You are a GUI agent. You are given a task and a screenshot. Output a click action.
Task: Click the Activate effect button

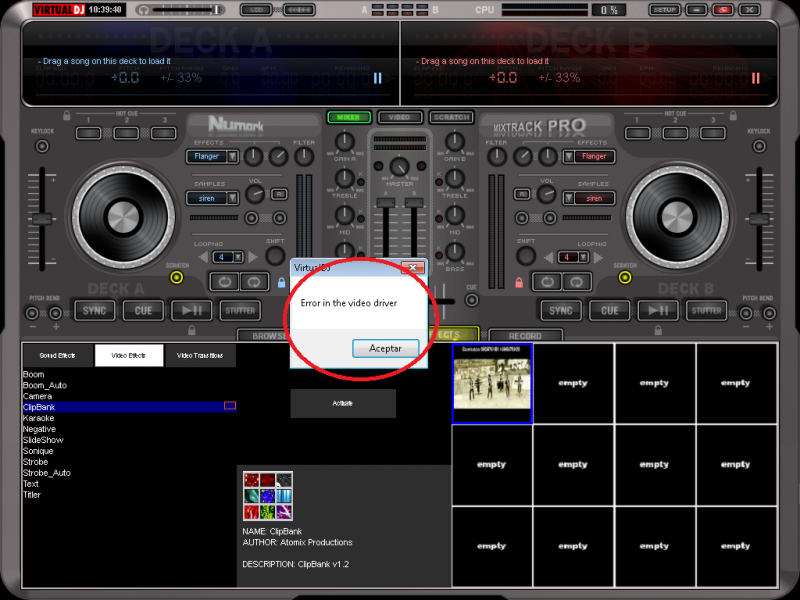(x=343, y=403)
